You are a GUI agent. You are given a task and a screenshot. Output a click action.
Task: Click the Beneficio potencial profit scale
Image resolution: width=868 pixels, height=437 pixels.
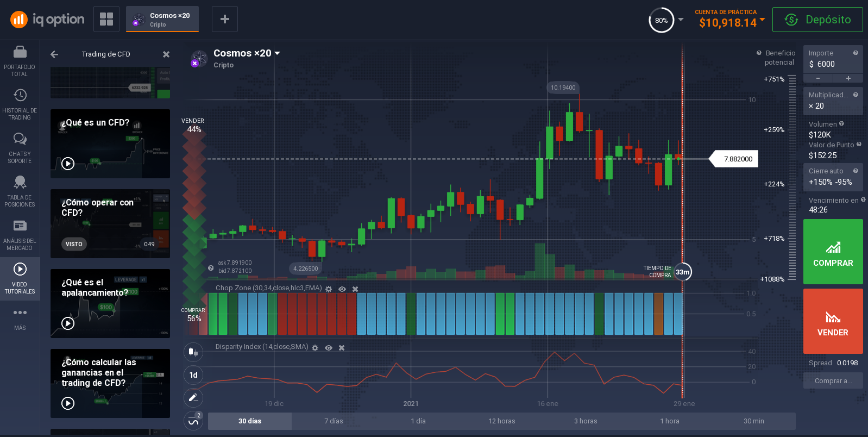pyautogui.click(x=792, y=178)
